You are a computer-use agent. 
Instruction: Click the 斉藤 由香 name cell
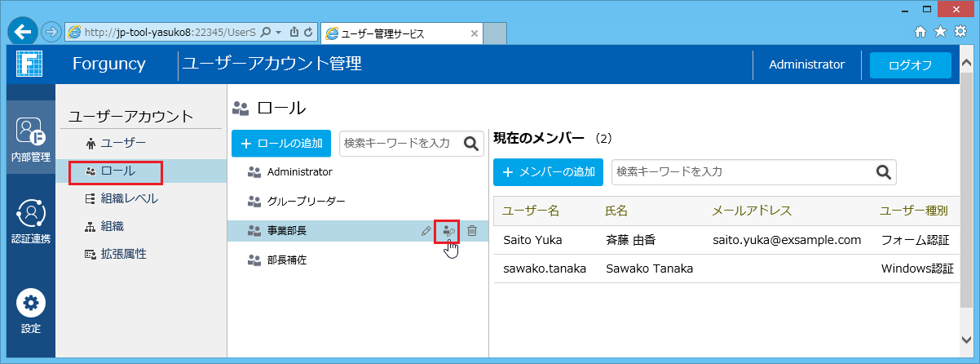631,240
